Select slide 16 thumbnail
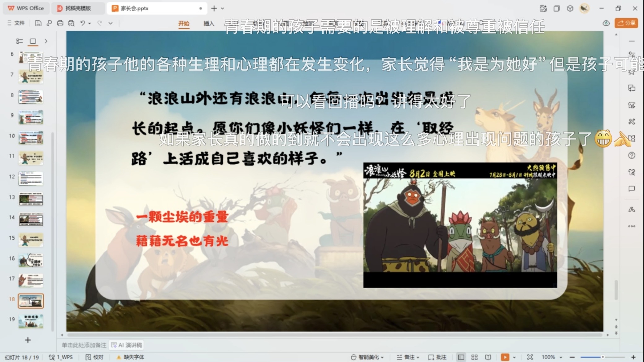 (31, 260)
